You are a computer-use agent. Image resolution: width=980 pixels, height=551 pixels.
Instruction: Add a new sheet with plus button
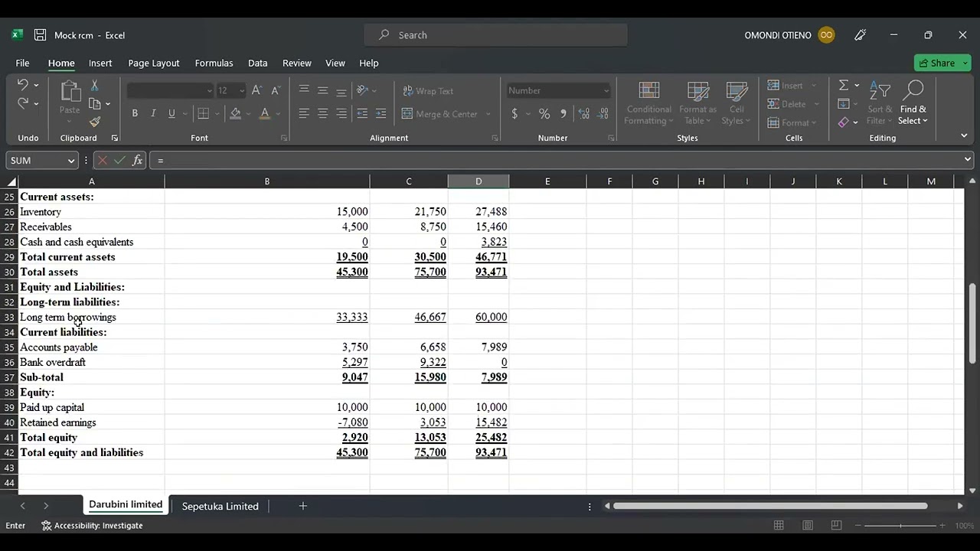(302, 506)
